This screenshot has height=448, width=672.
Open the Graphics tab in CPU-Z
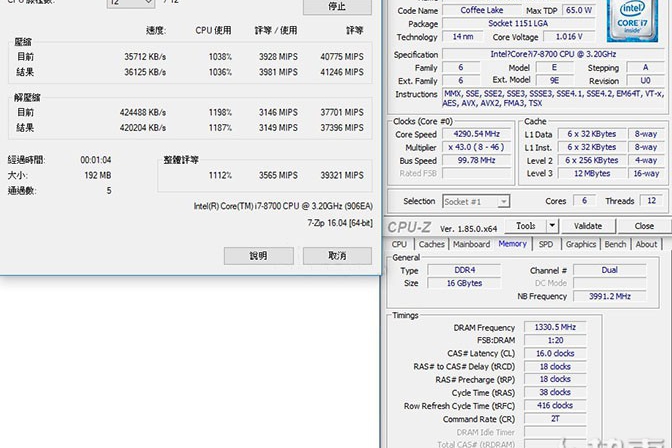pyautogui.click(x=581, y=244)
